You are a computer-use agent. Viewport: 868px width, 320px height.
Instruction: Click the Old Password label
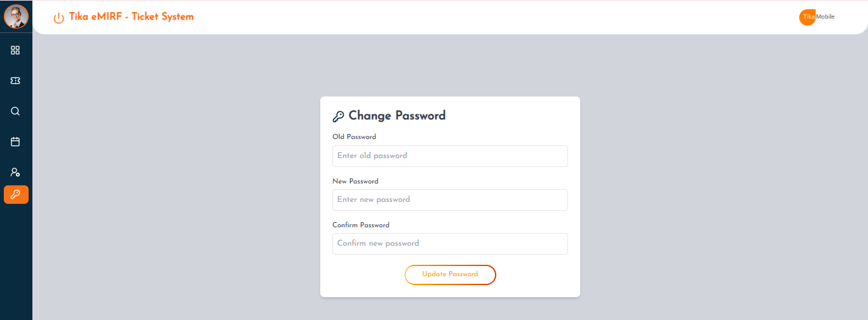pos(355,137)
